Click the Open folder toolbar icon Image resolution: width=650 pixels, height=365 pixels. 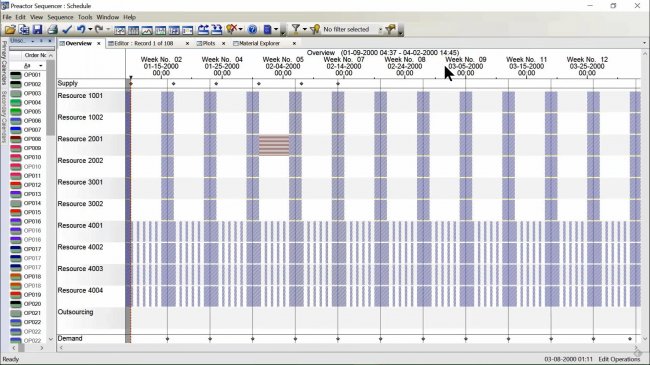[x=10, y=29]
